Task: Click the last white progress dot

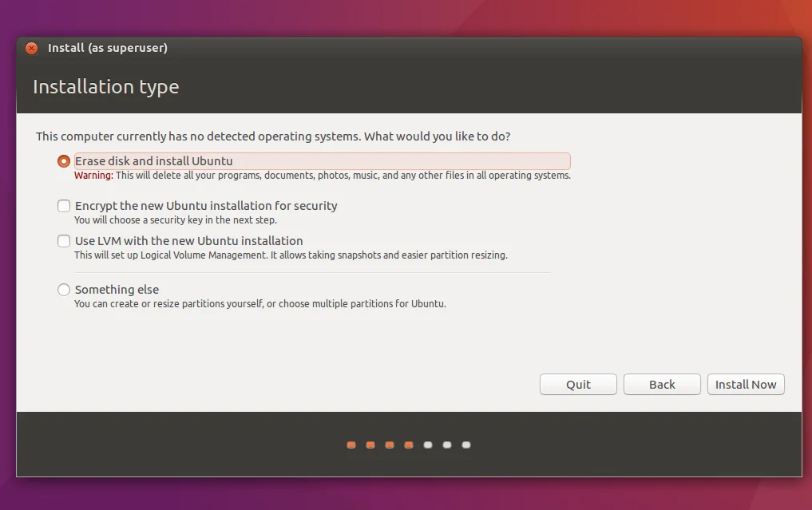Action: coord(466,445)
